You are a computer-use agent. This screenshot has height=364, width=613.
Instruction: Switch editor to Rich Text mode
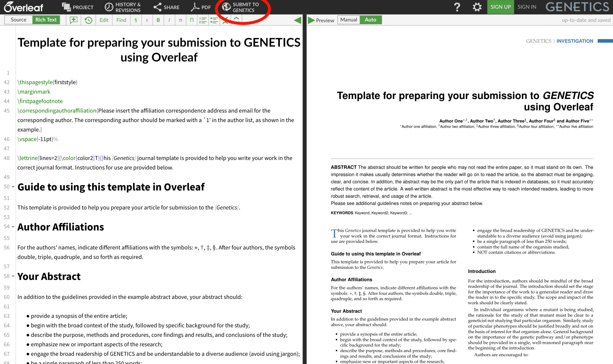[x=46, y=20]
